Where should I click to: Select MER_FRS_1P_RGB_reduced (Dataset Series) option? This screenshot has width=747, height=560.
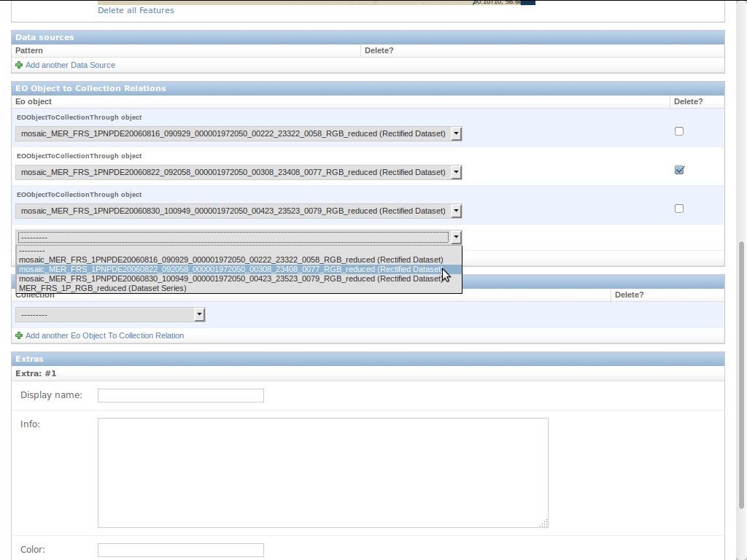pos(239,288)
